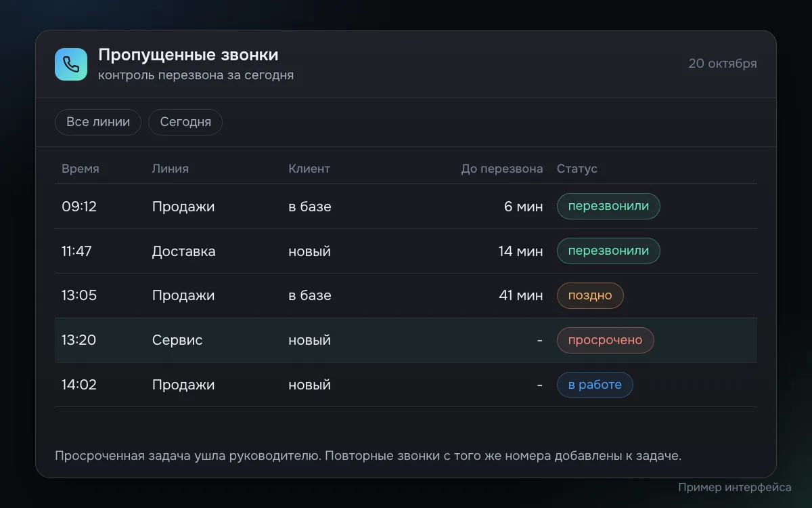The width and height of the screenshot is (812, 508).
Task: Click the в работе status badge
Action: click(595, 385)
